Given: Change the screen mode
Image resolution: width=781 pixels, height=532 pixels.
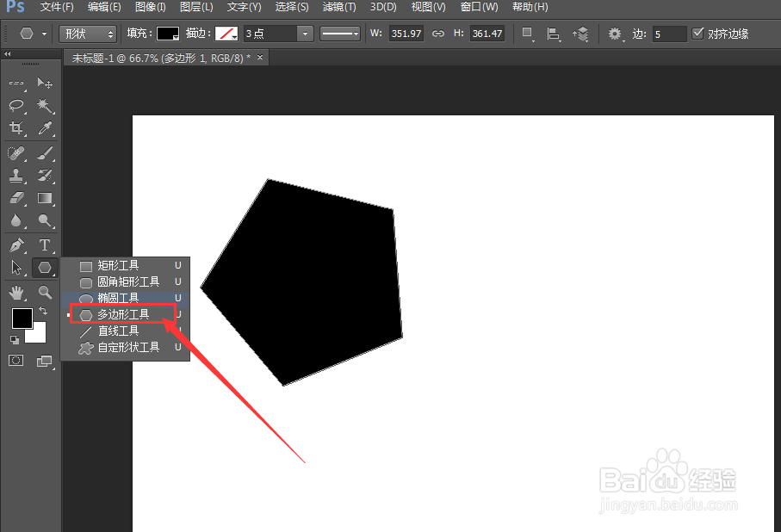Looking at the screenshot, I should click(45, 362).
